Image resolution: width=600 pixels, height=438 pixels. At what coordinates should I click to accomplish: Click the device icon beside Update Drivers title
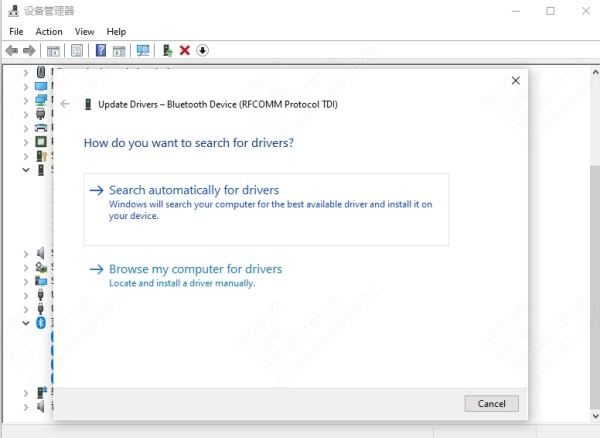pos(88,104)
